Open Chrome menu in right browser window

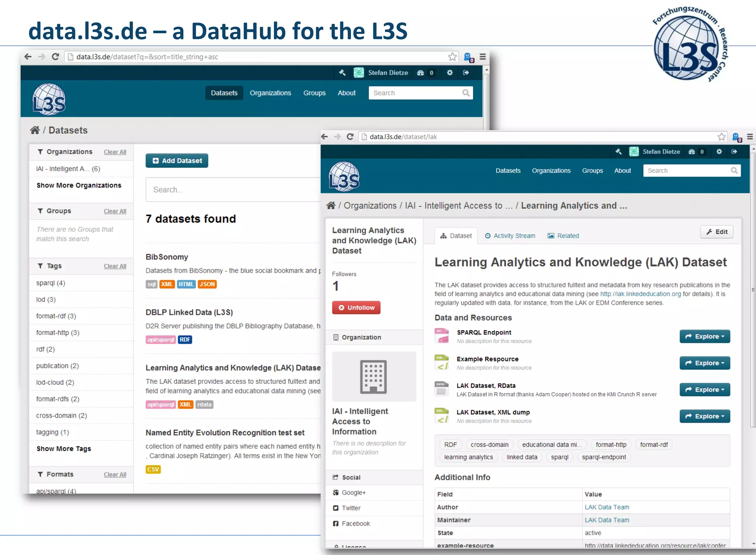(x=750, y=137)
